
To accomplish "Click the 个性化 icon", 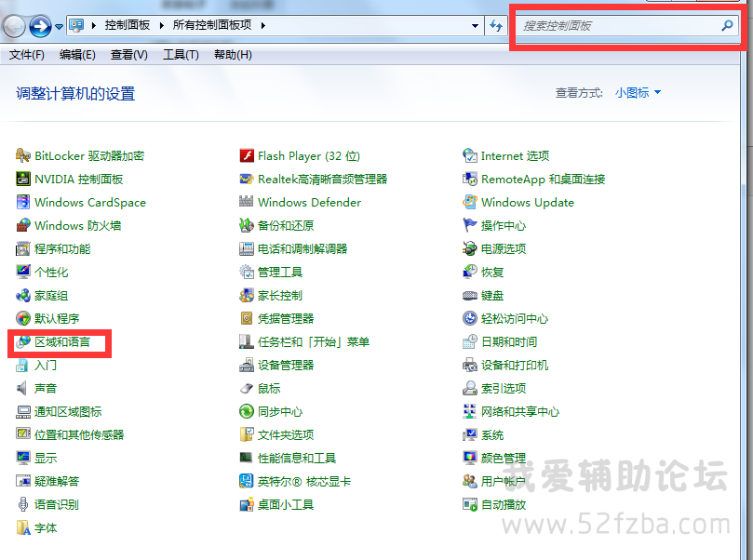I will [x=22, y=272].
